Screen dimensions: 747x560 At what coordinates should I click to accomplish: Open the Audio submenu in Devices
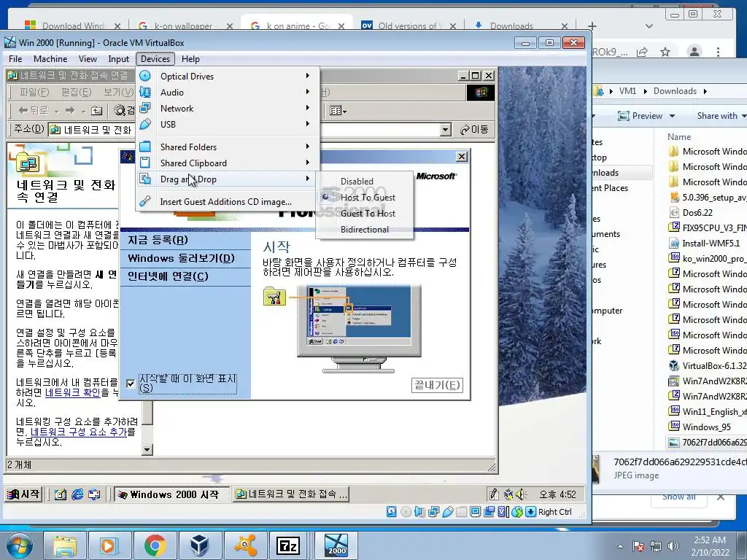click(x=228, y=93)
